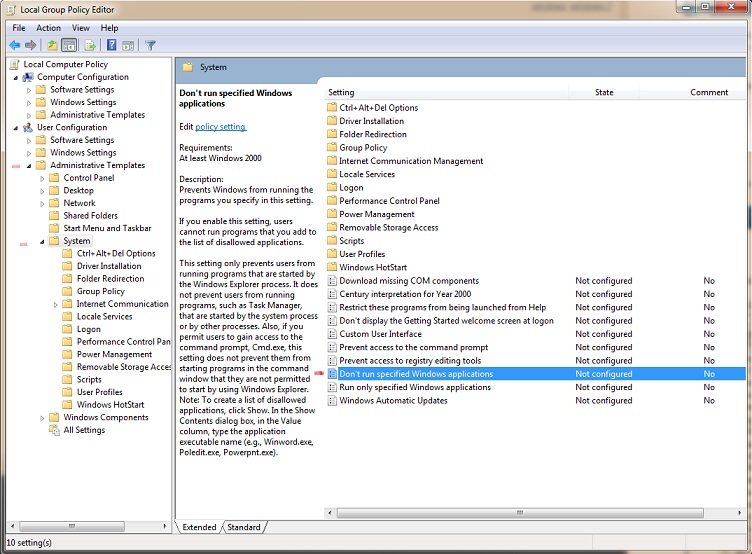Collapse Administrative Templates under User Configuration
This screenshot has width=752, height=554.
pos(29,165)
